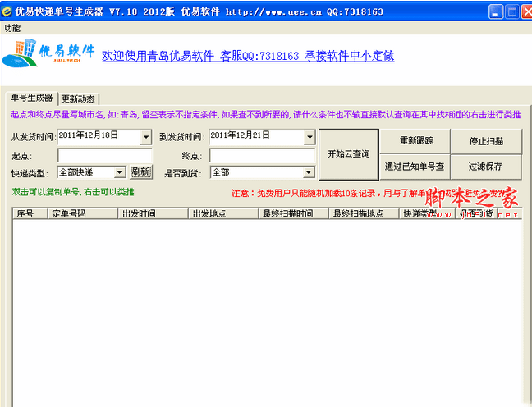The height and width of the screenshot is (407, 532).
Task: Open the 快递类型 combo box
Action: coord(119,172)
